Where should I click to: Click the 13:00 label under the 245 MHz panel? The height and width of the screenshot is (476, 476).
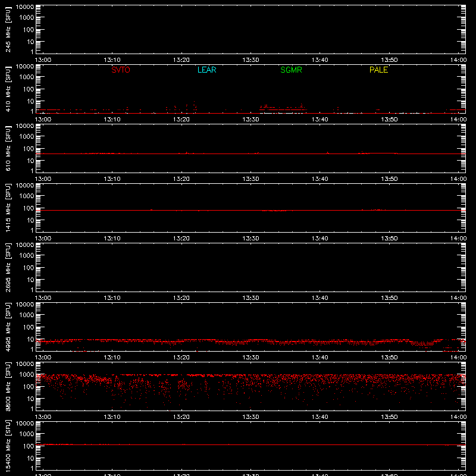(43, 60)
